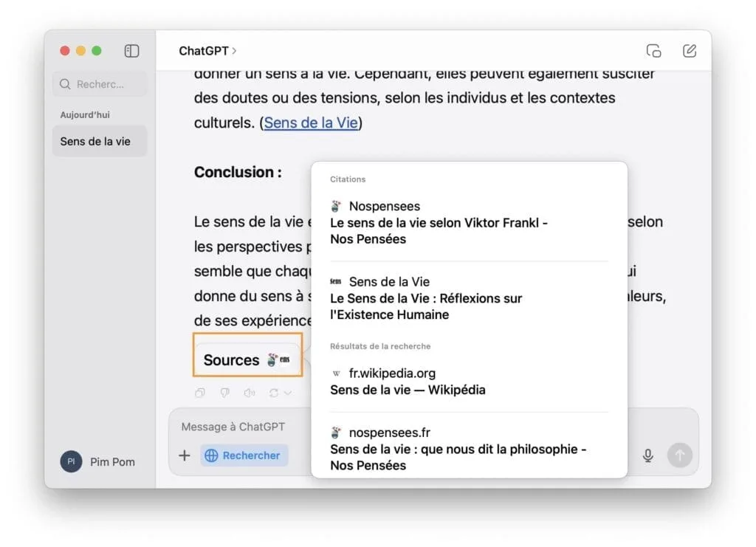Viewport: 756px width, 547px height.
Task: Click the Sens de la Vie favicon
Action: 336,281
